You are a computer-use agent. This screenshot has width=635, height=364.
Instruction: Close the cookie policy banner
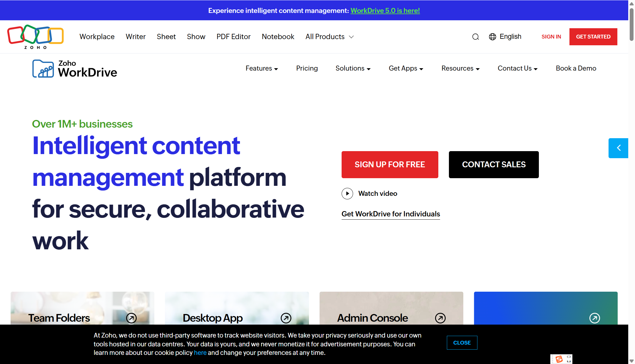[x=462, y=343]
